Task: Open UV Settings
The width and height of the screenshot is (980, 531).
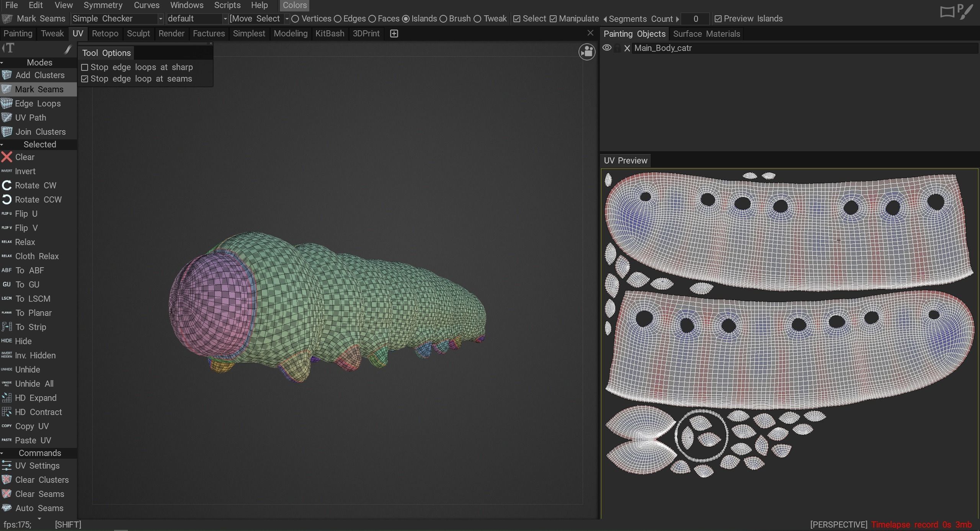Action: pos(37,466)
